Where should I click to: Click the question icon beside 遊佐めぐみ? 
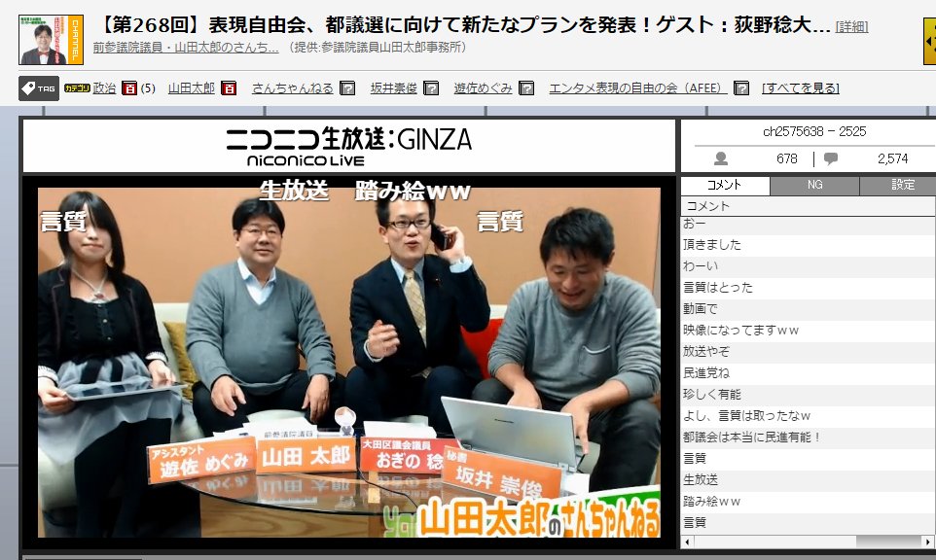[526, 88]
